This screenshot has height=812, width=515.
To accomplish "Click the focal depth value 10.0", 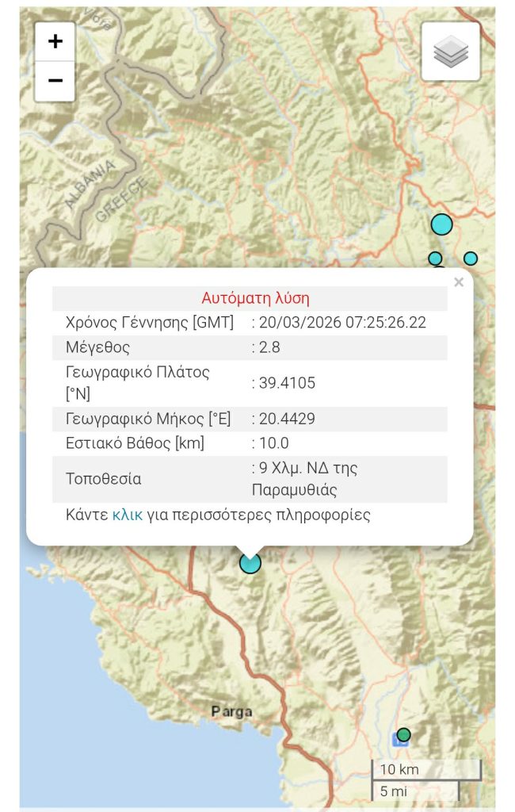I will 273,443.
